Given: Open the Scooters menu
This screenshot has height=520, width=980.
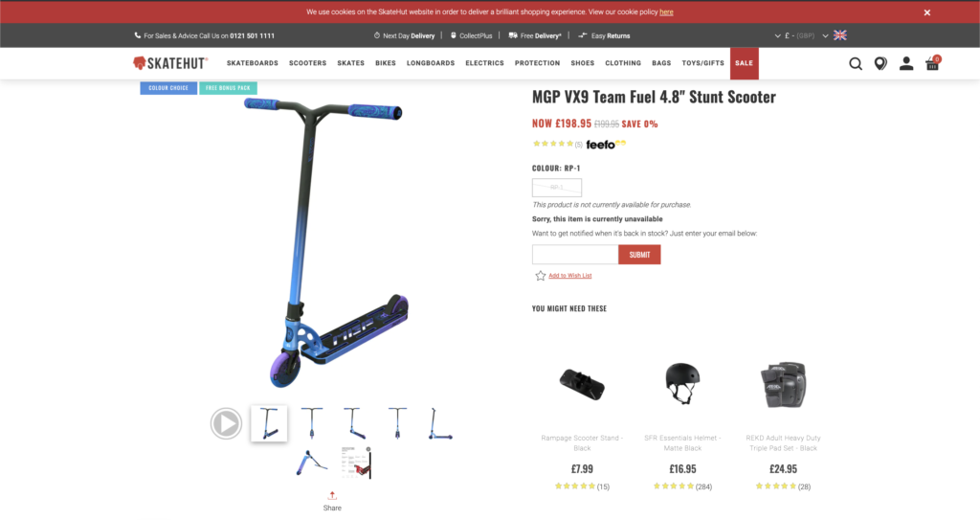Looking at the screenshot, I should coord(307,63).
